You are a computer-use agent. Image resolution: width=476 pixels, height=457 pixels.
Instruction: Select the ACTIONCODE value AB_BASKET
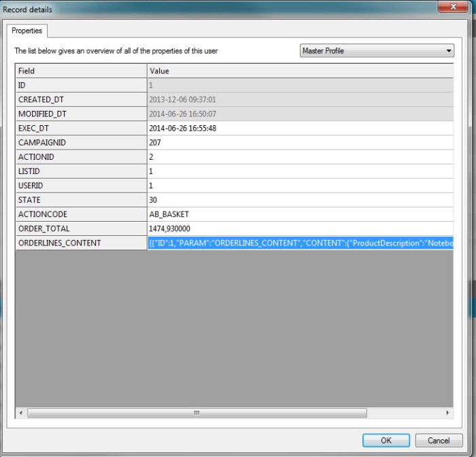coord(299,214)
